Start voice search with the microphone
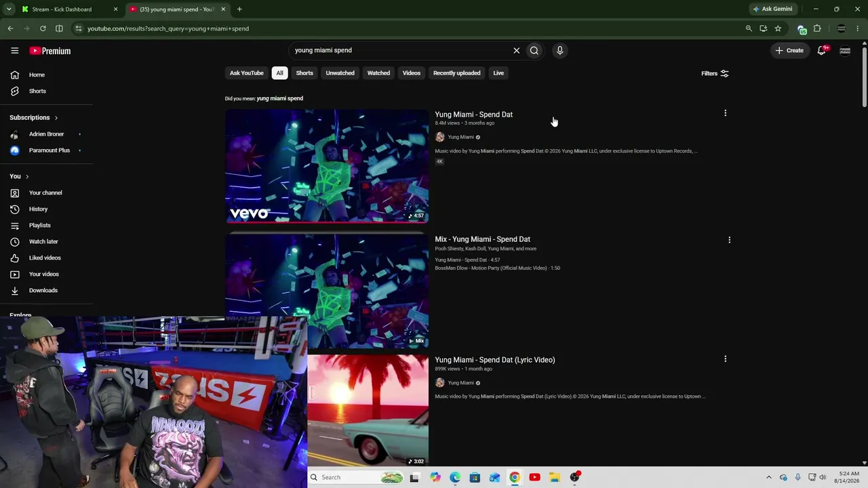The height and width of the screenshot is (488, 868). [x=559, y=50]
